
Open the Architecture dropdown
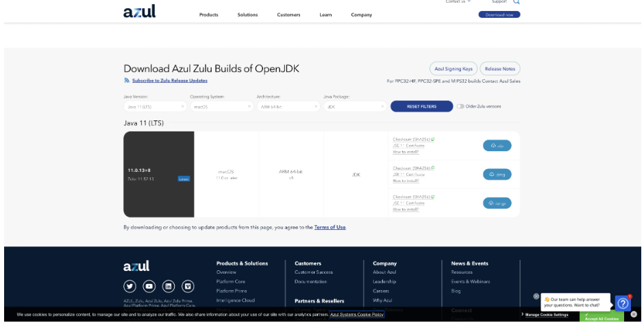pos(288,106)
